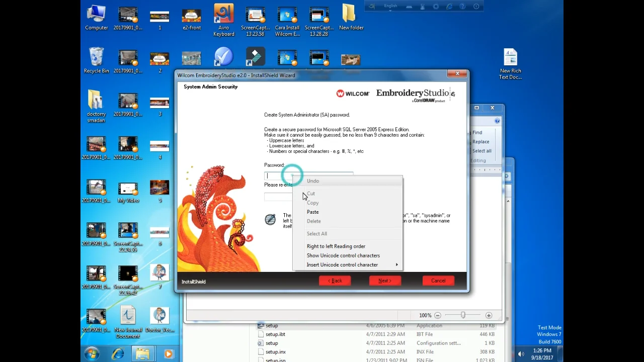644x362 pixels.
Task: Close the InstallShield Wizard window
Action: [457, 74]
